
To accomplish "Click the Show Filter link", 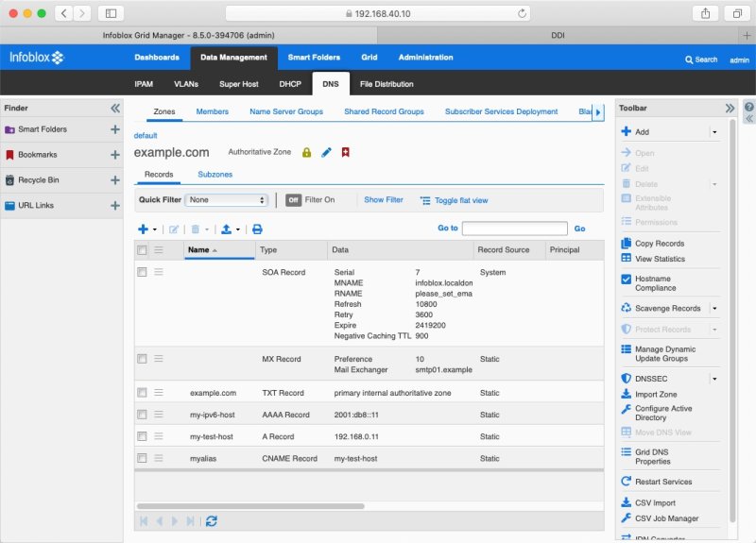I will (384, 200).
